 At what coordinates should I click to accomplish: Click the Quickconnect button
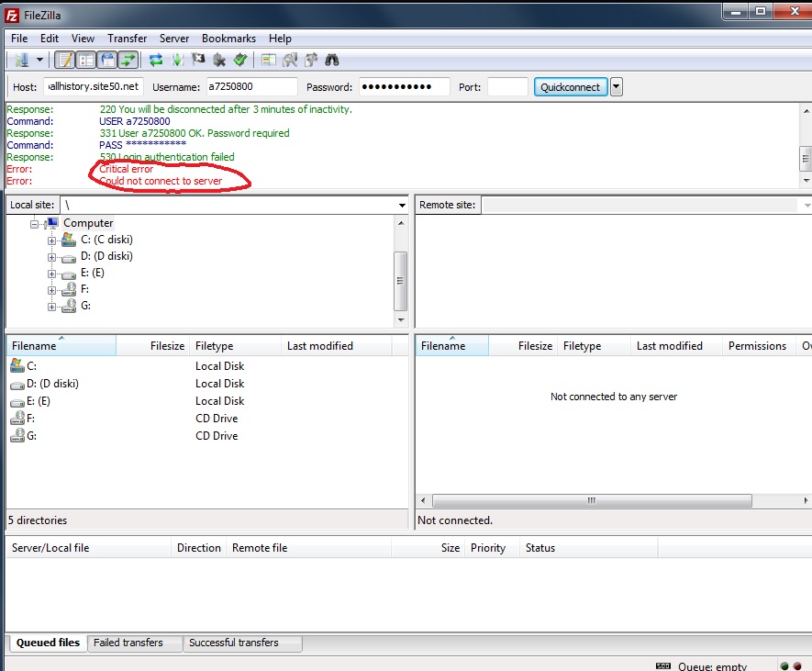(570, 87)
